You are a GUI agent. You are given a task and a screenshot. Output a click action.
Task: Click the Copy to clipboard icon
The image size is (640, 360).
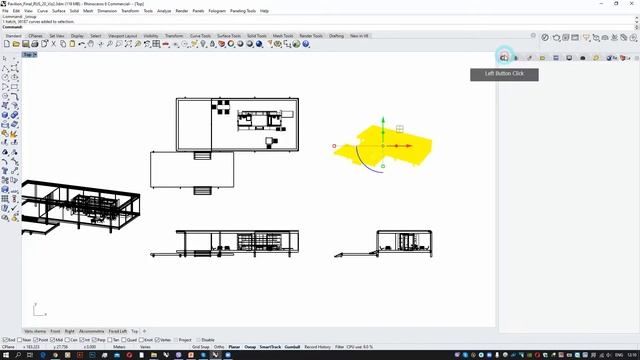click(x=63, y=44)
